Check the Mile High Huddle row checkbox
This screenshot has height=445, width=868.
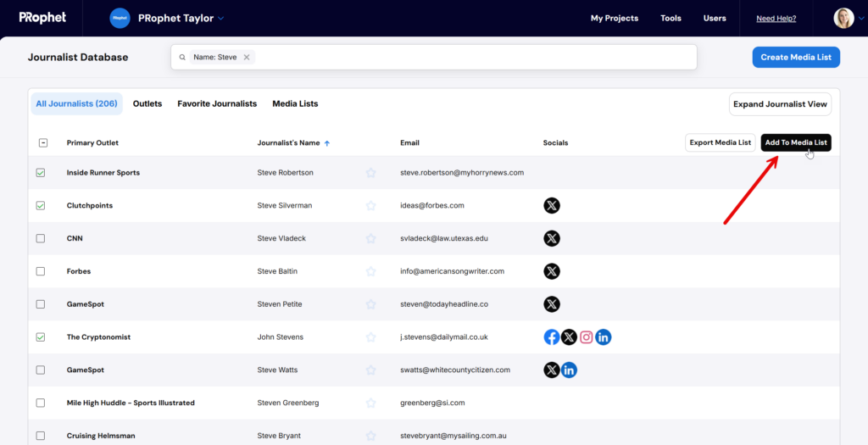click(41, 403)
